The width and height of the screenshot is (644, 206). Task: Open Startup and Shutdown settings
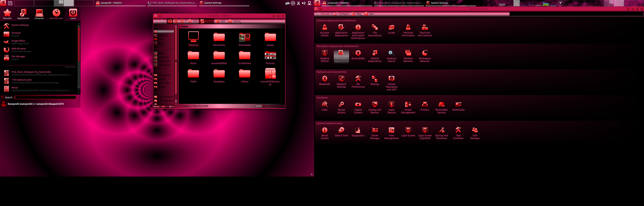(442, 133)
